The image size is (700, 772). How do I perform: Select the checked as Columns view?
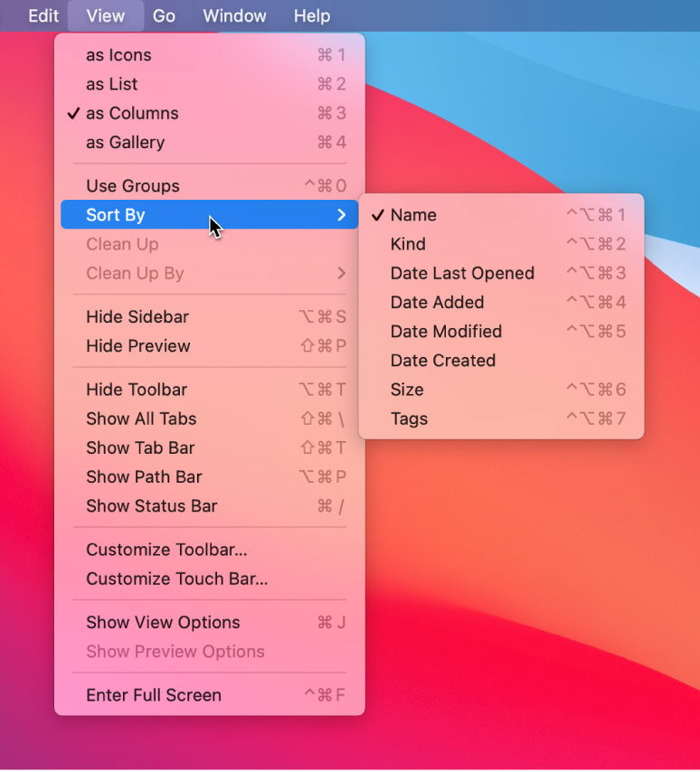click(x=209, y=113)
